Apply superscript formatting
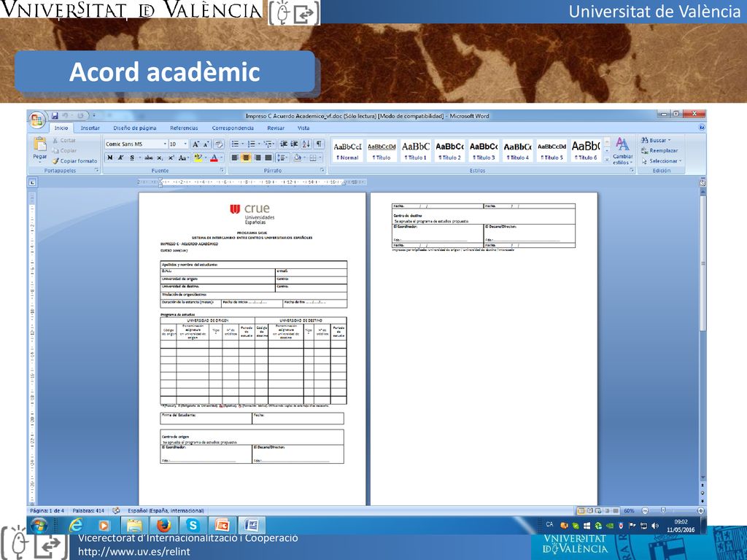The image size is (747, 560). coord(171,157)
